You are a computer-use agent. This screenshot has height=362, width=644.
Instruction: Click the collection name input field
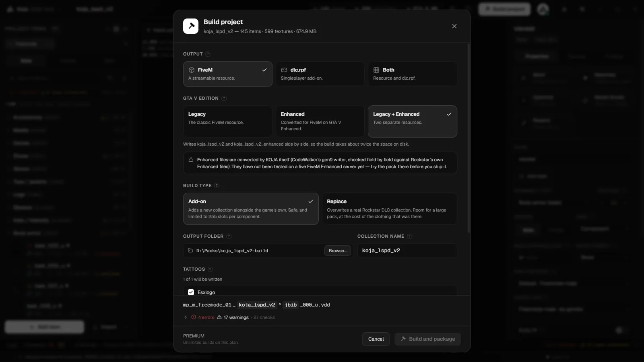tap(407, 251)
